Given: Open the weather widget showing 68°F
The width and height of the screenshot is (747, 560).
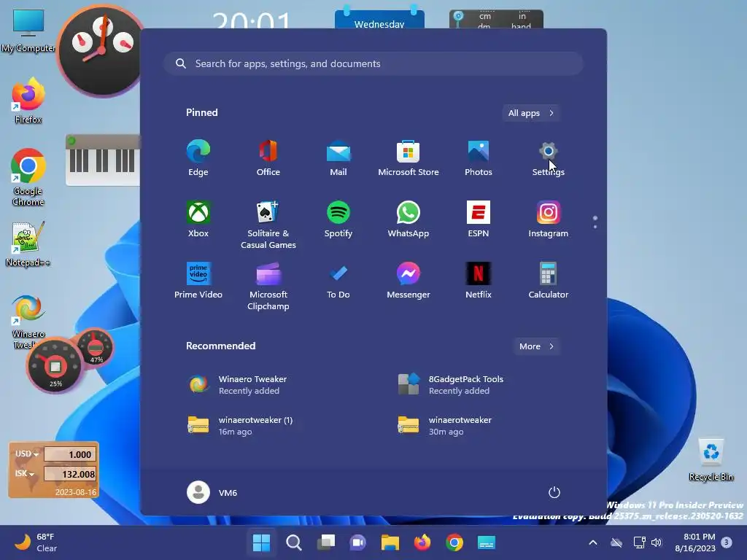Looking at the screenshot, I should tap(36, 542).
